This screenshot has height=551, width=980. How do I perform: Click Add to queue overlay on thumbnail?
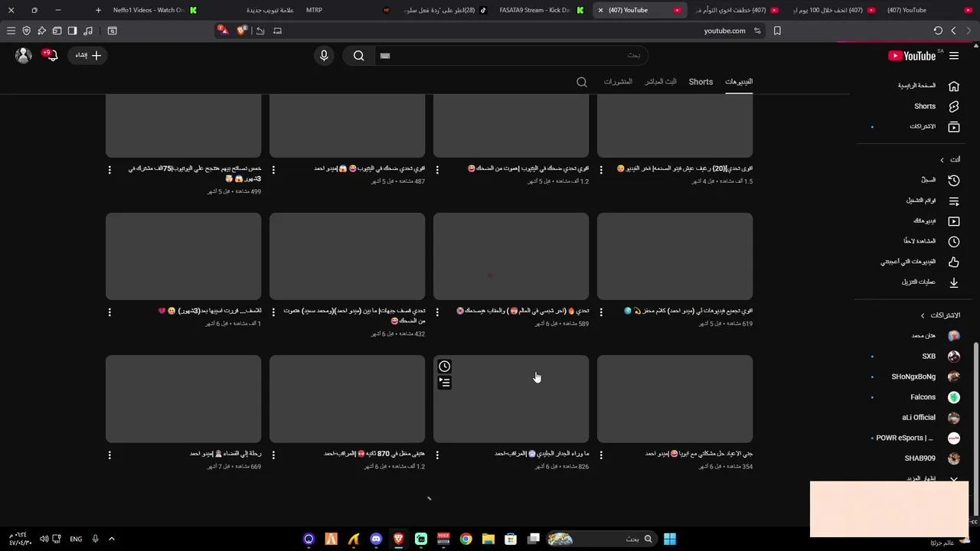point(444,382)
